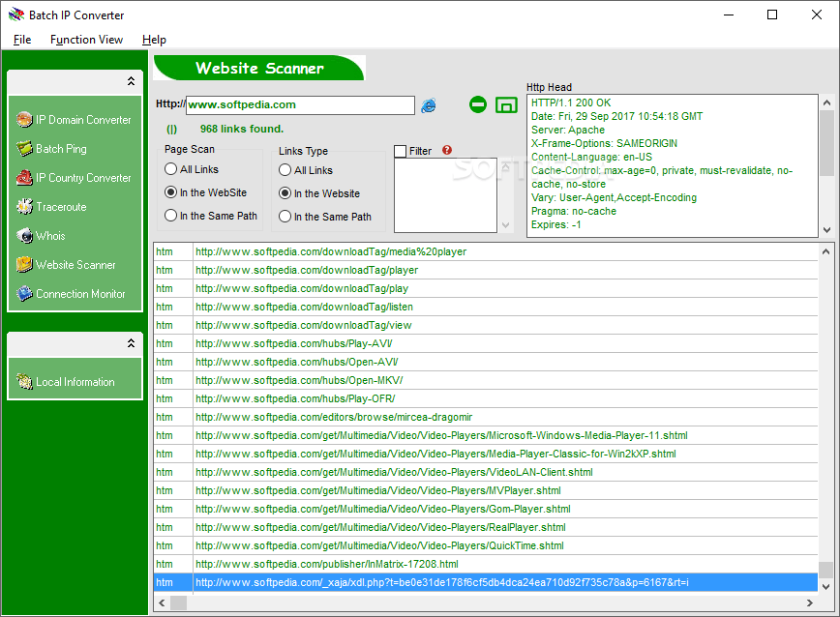Screen dimensions: 840x617
Task: Open Connection Monitor tool
Action: 80,293
